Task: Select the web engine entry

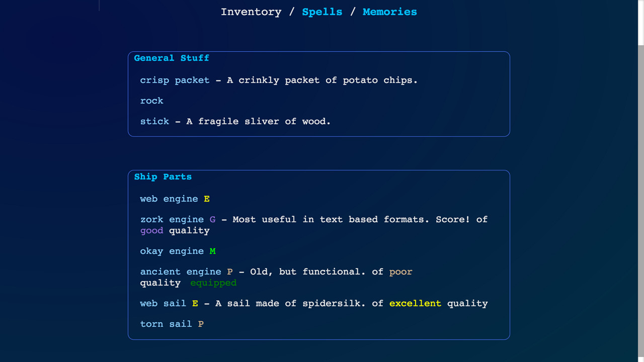Action: [169, 199]
